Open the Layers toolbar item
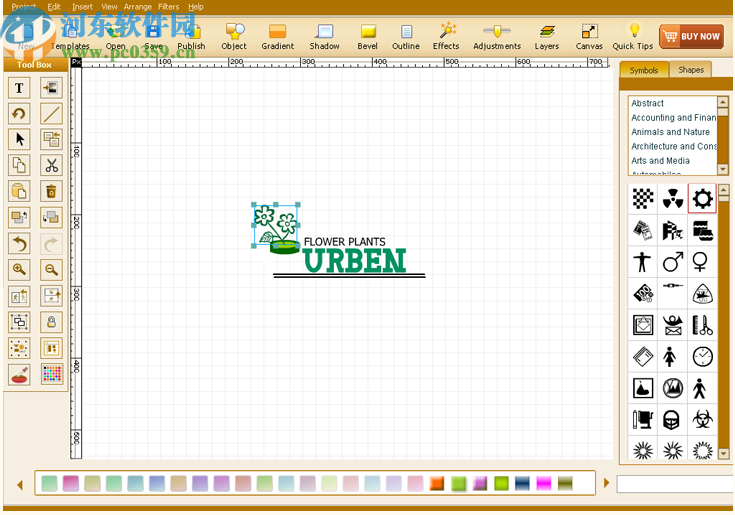This screenshot has height=515, width=735. [547, 37]
